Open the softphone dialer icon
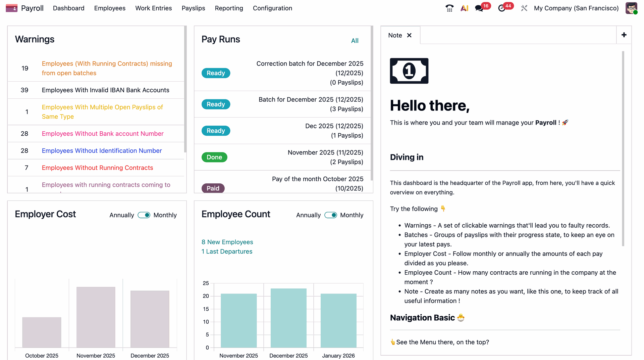This screenshot has width=644, height=360. tap(449, 8)
